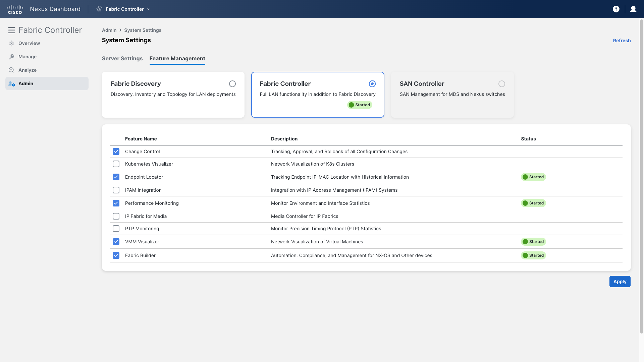Open Manage in the sidebar
The height and width of the screenshot is (362, 644).
click(47, 57)
